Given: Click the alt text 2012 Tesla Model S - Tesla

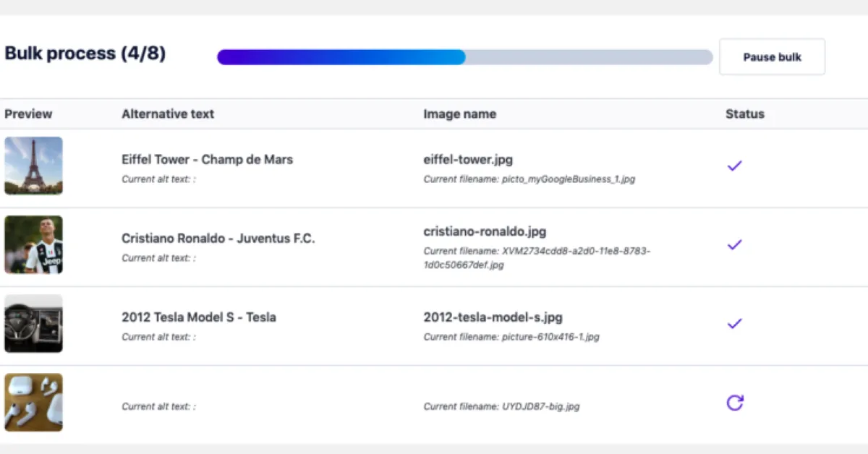Looking at the screenshot, I should [200, 317].
